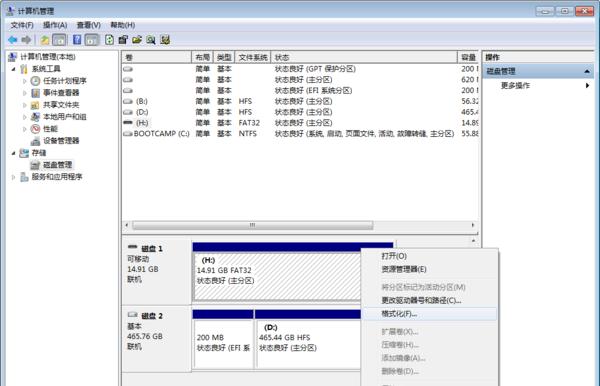Viewport: 600px width, 386px height.
Task: Collapse the 存储 tree node
Action: click(x=13, y=153)
